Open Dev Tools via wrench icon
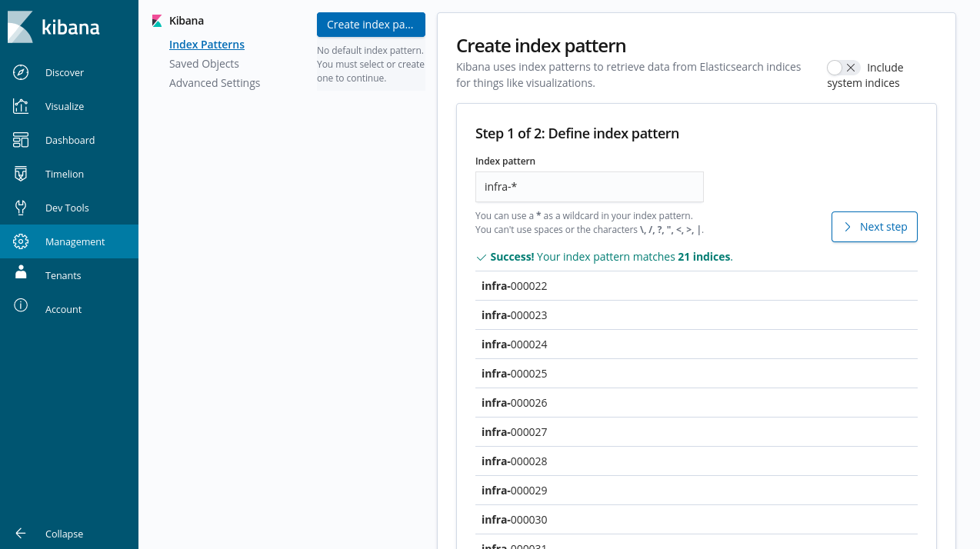 tap(21, 208)
